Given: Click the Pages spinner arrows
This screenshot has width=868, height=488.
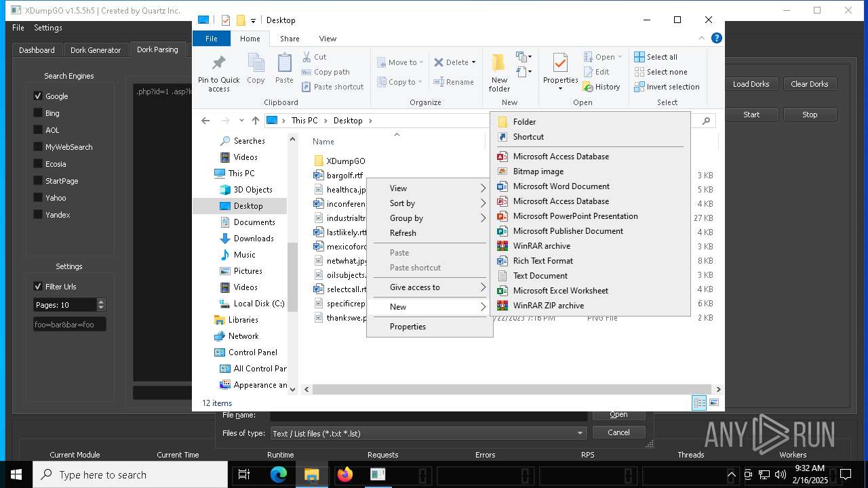Looking at the screenshot, I should [x=101, y=305].
